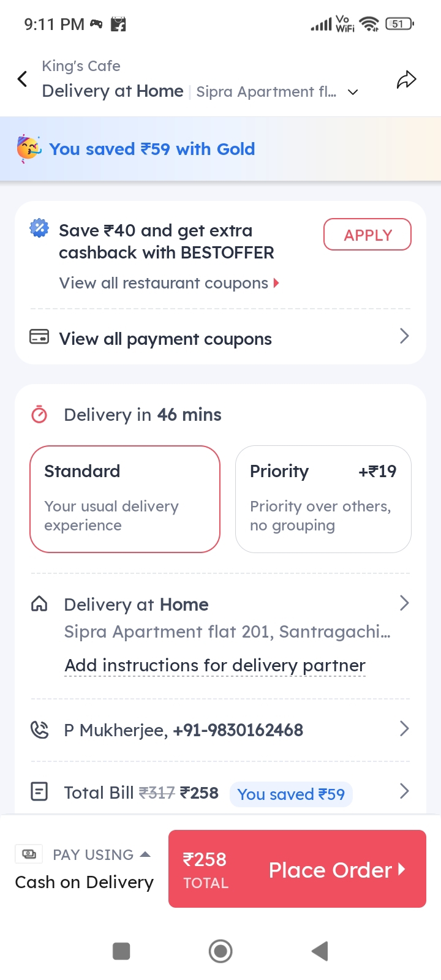Tap the blue coupon badge icon
The width and height of the screenshot is (441, 980).
coord(39,228)
